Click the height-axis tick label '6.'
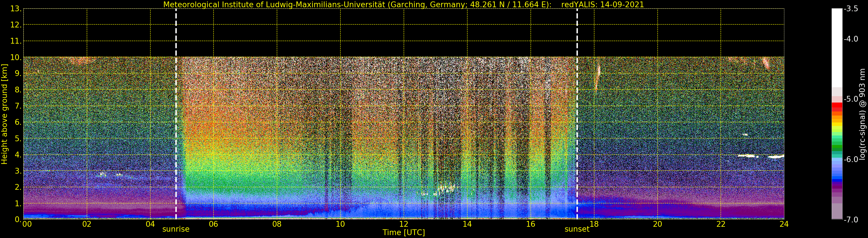This screenshot has width=868, height=238. 18,122
